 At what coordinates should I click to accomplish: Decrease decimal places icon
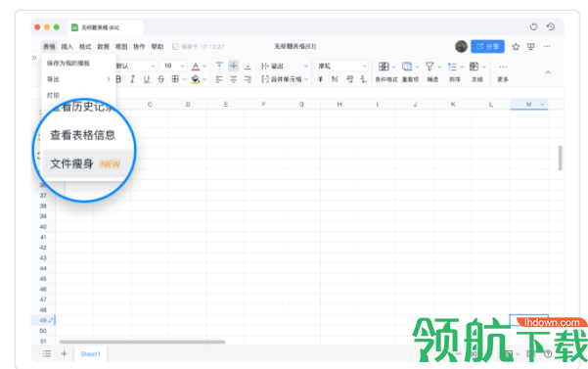363,79
